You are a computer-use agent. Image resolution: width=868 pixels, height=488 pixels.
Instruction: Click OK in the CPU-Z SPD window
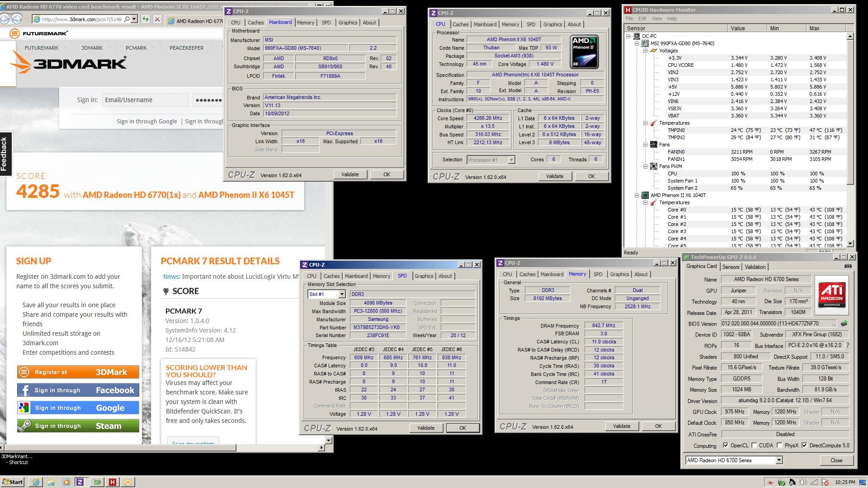462,428
